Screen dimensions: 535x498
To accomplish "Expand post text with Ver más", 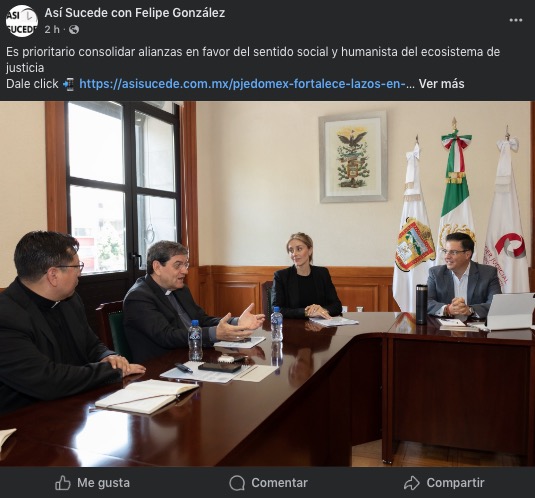I will click(442, 84).
